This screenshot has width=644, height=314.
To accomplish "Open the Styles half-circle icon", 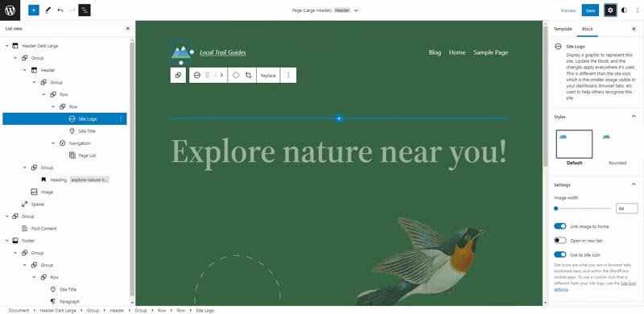I will pos(625,10).
